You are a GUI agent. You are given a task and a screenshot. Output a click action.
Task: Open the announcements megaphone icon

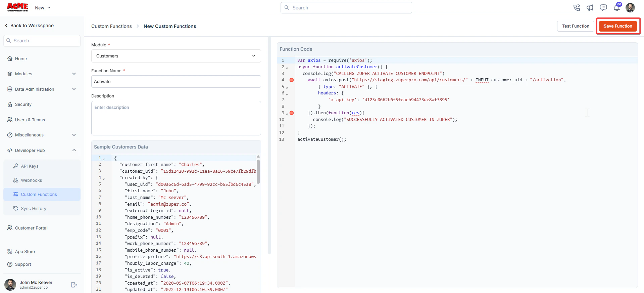tap(590, 8)
